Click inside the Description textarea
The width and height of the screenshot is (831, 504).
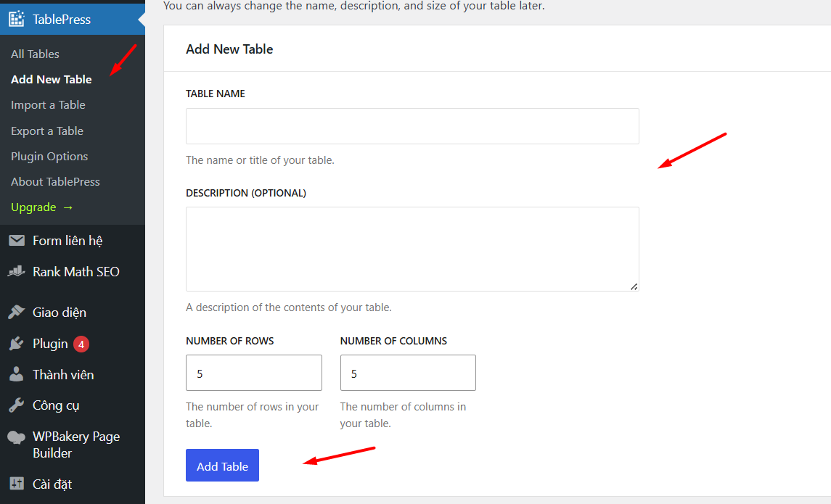(x=412, y=249)
